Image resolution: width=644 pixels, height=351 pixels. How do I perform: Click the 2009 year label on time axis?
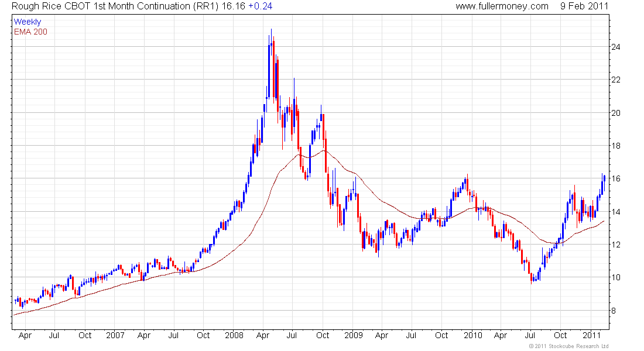click(x=354, y=335)
